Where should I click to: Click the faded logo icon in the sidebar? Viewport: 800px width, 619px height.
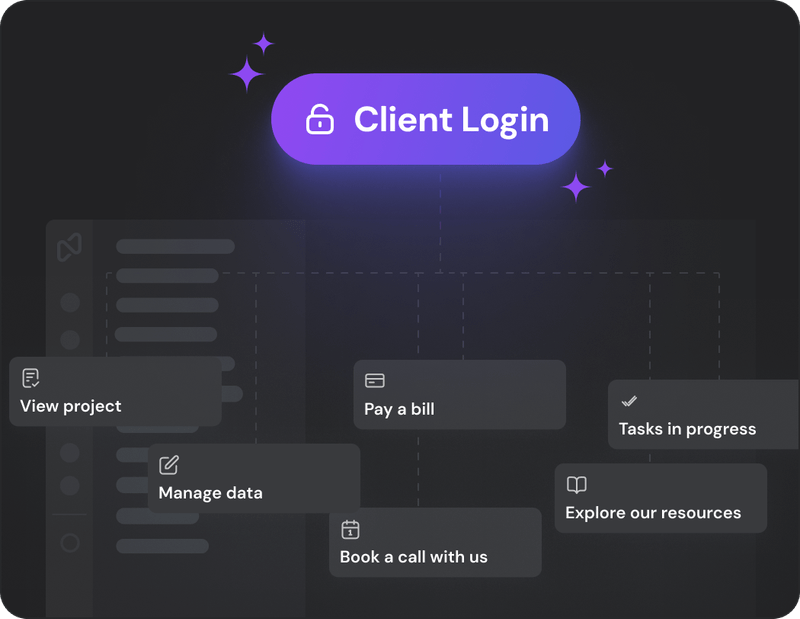(x=69, y=247)
